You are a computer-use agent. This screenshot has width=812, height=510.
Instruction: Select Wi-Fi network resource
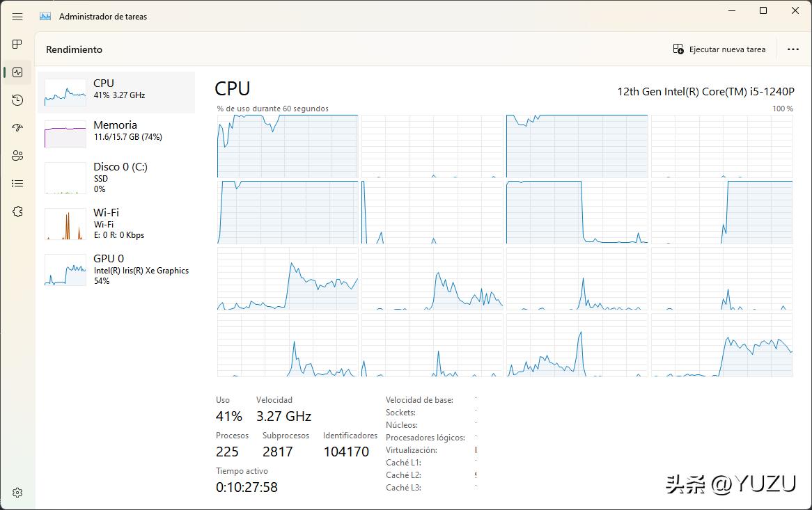(116, 223)
